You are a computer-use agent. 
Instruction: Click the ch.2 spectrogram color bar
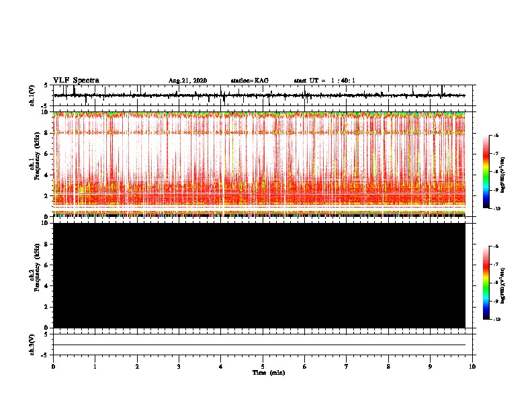click(486, 283)
